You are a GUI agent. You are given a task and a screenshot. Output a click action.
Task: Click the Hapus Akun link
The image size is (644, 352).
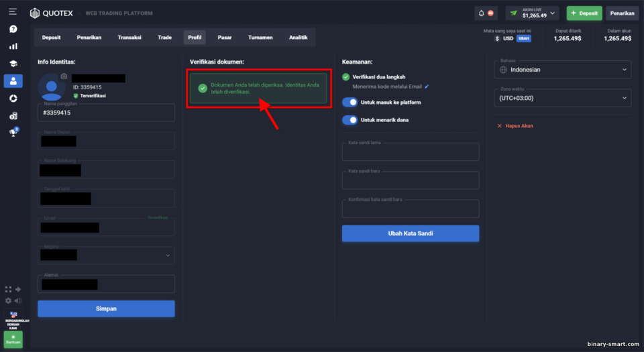click(519, 126)
